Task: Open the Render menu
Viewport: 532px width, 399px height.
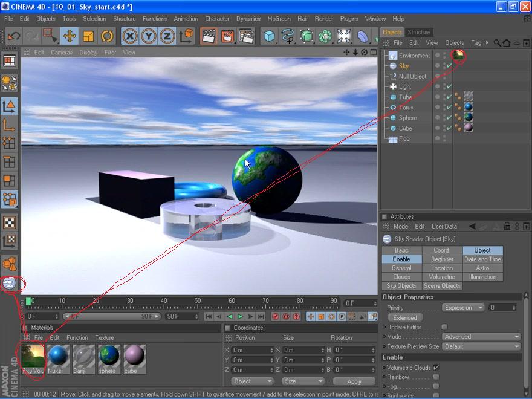Action: click(x=323, y=19)
